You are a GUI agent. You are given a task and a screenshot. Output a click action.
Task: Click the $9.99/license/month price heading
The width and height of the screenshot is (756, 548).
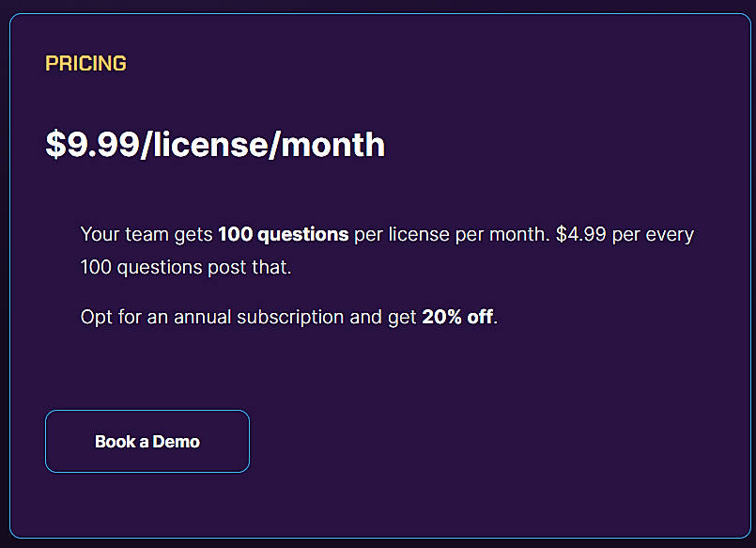(214, 145)
